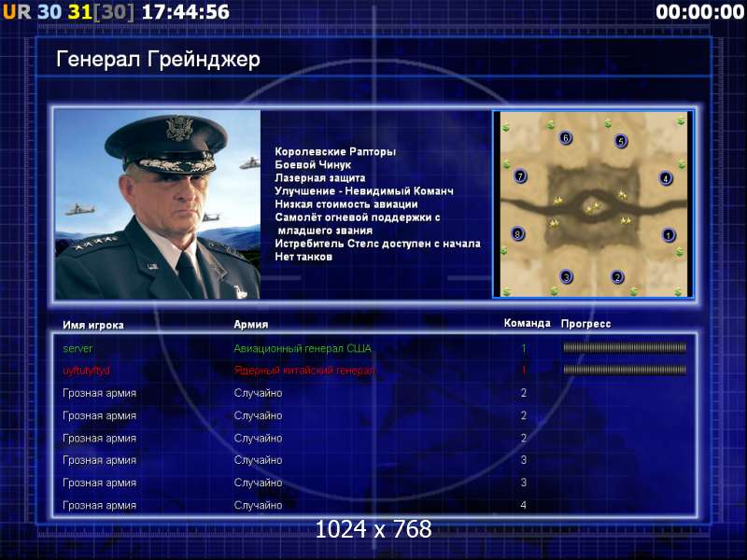Select the red player name "uyftutyftyd"
The height and width of the screenshot is (560, 747).
pos(86,371)
